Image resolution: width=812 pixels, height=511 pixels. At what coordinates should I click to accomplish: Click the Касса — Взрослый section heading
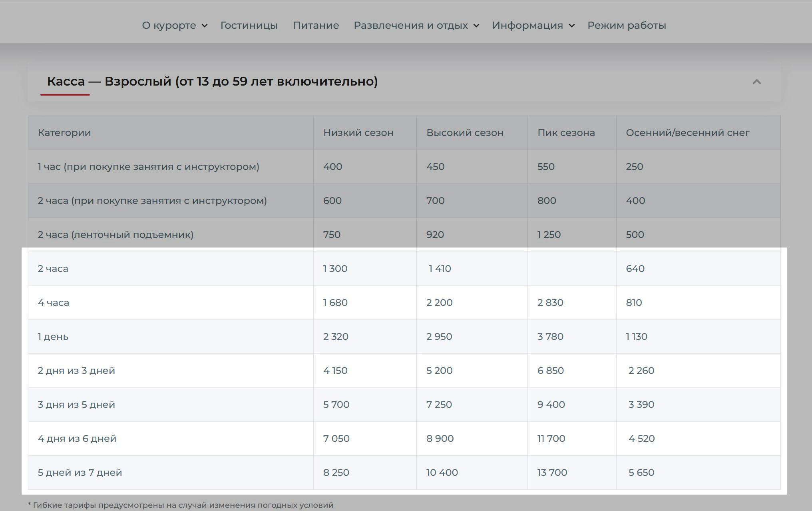pos(212,81)
